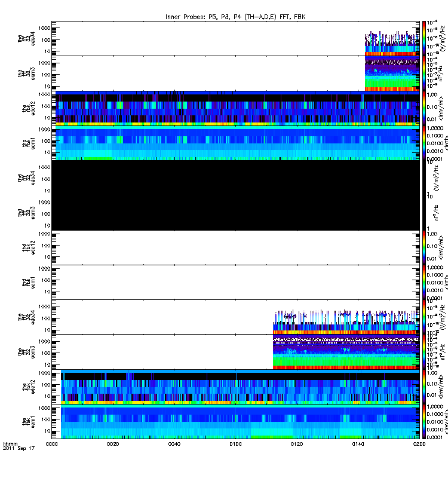Click the 100 tick on the fbk scm1 axis
Viewport: 448px width, 478px height.
[x=46, y=419]
